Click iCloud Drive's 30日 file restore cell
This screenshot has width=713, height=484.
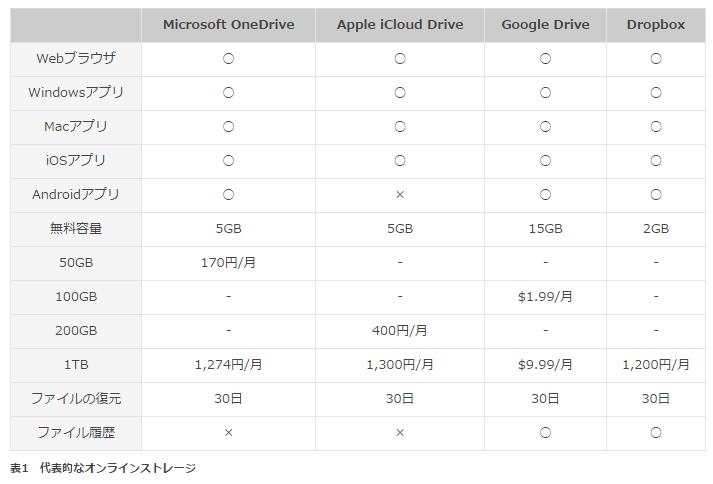point(400,399)
